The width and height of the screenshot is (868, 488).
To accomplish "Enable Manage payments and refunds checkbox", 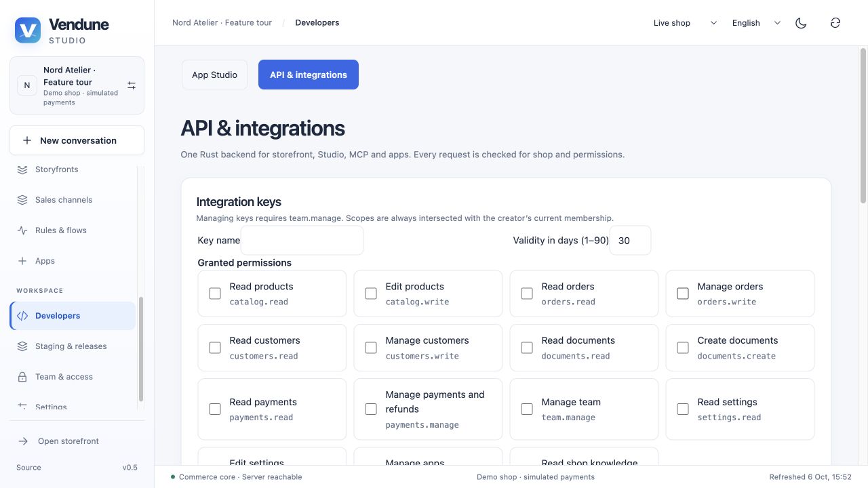I will (x=371, y=409).
